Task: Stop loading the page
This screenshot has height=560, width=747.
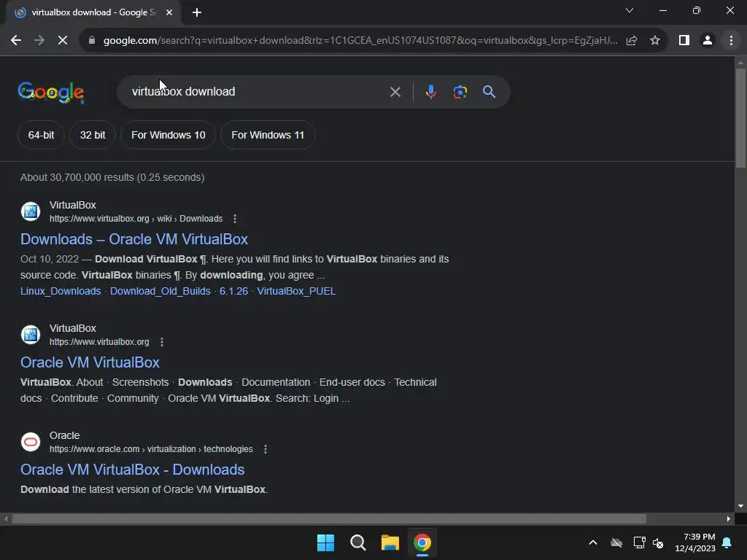Action: coord(63,41)
